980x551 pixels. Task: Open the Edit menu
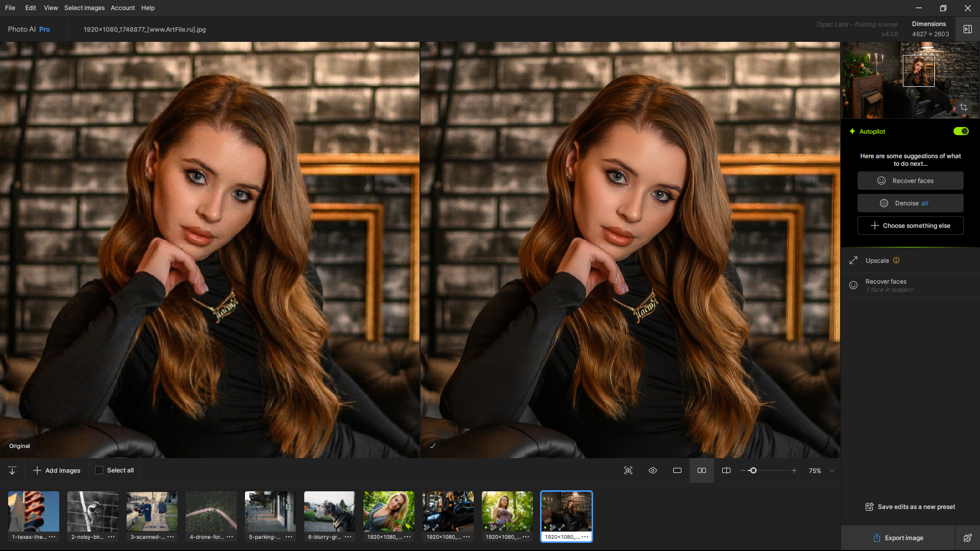click(x=31, y=8)
